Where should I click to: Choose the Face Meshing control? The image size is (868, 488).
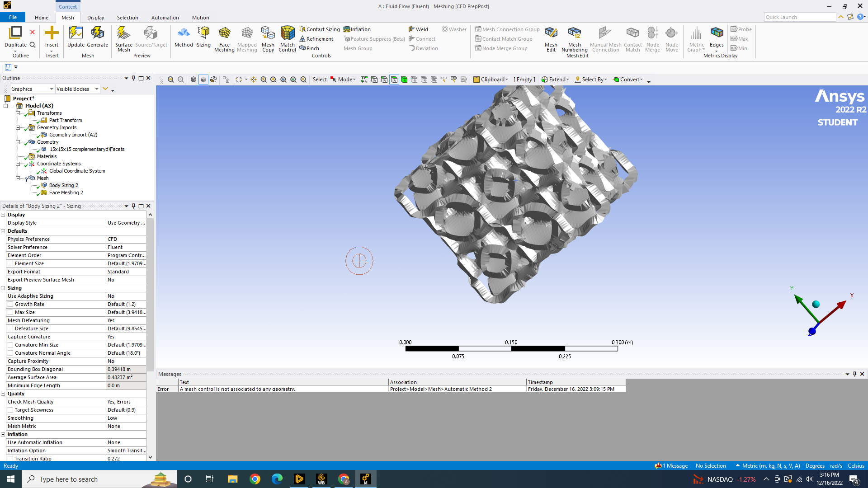click(224, 39)
